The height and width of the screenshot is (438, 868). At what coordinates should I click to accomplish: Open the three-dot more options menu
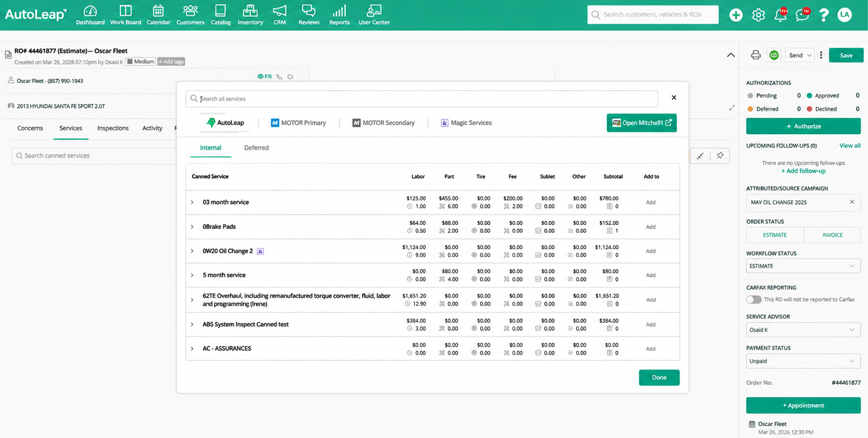click(x=821, y=55)
